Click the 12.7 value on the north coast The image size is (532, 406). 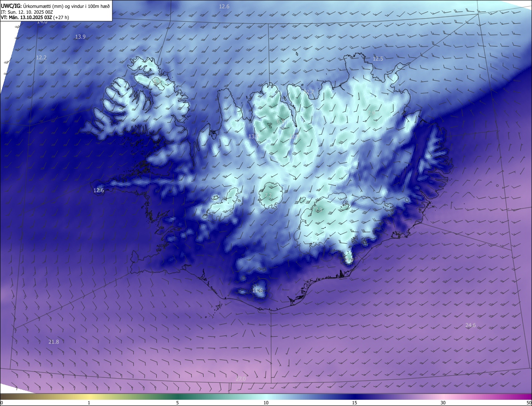click(x=309, y=92)
